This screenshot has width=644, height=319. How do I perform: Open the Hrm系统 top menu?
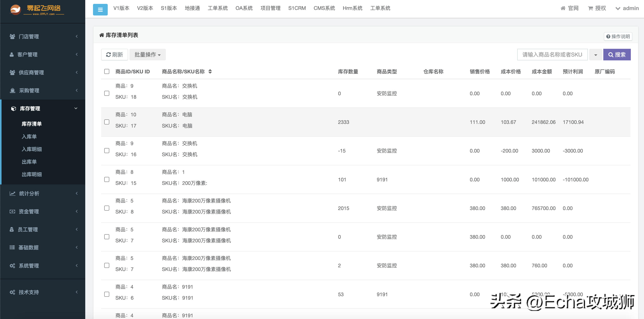pyautogui.click(x=352, y=8)
